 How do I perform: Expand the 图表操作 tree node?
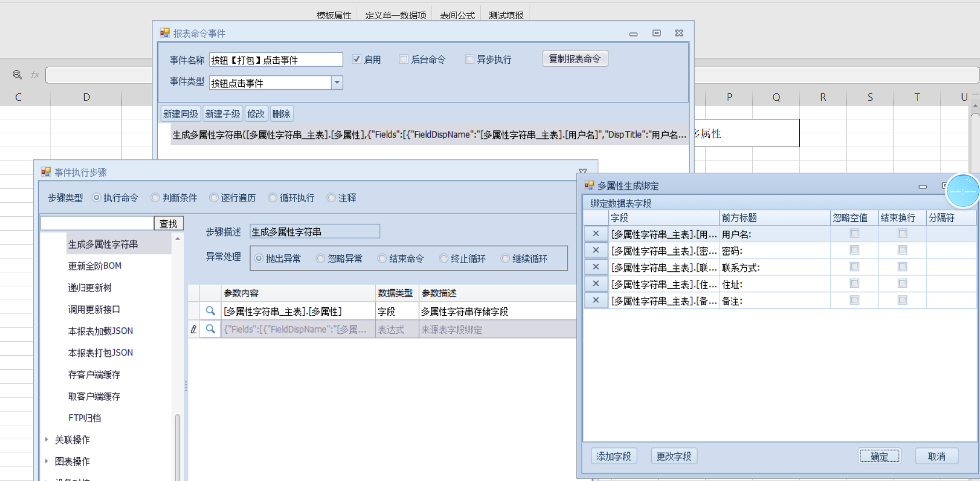click(46, 461)
